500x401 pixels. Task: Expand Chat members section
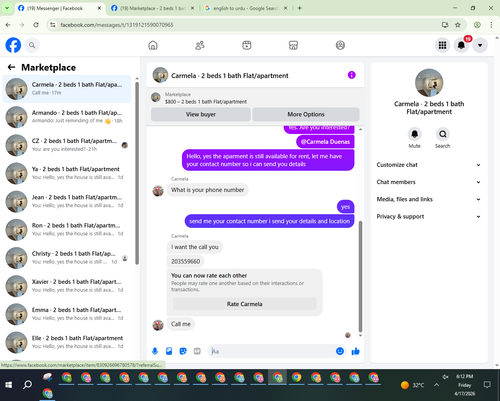pos(429,182)
